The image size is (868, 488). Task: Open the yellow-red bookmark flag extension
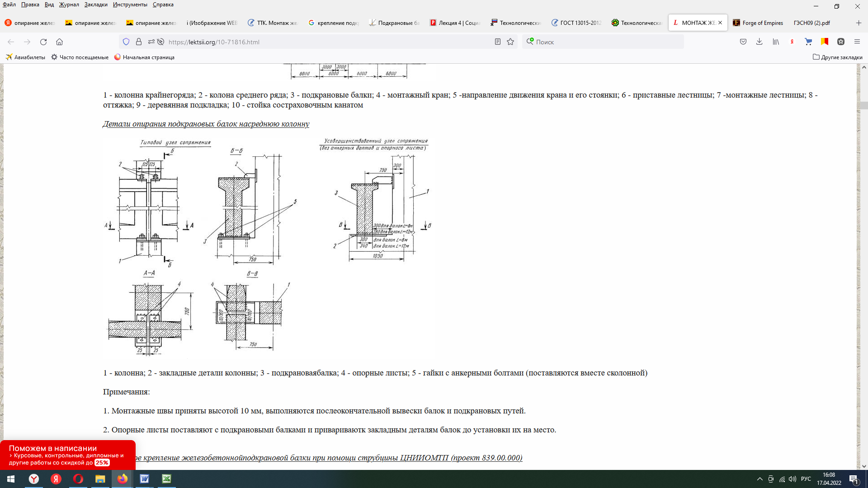(825, 42)
